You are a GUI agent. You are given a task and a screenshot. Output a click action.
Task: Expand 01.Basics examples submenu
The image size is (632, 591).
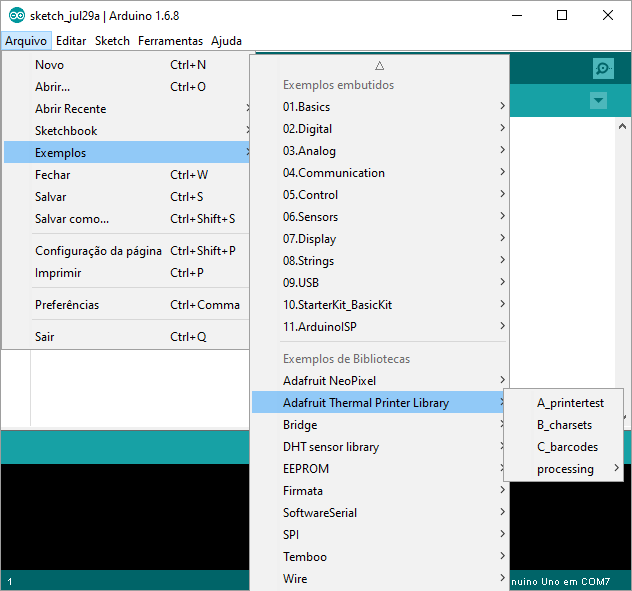coord(380,106)
